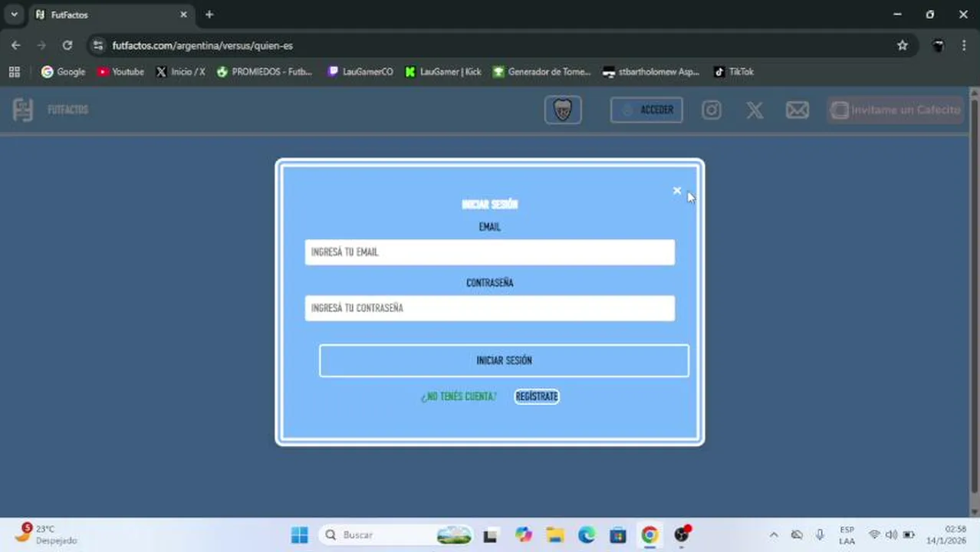
Task: Bookmark this page with star icon
Action: tap(903, 45)
